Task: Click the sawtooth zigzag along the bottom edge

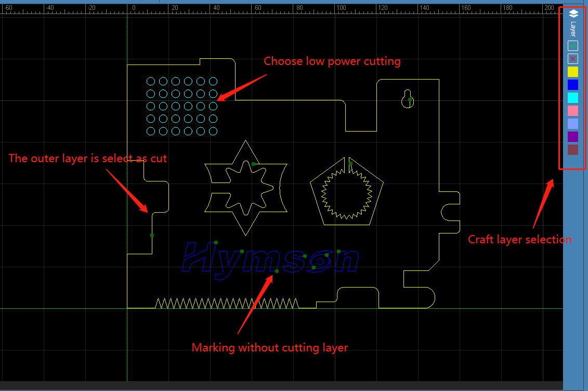Action: (x=226, y=304)
